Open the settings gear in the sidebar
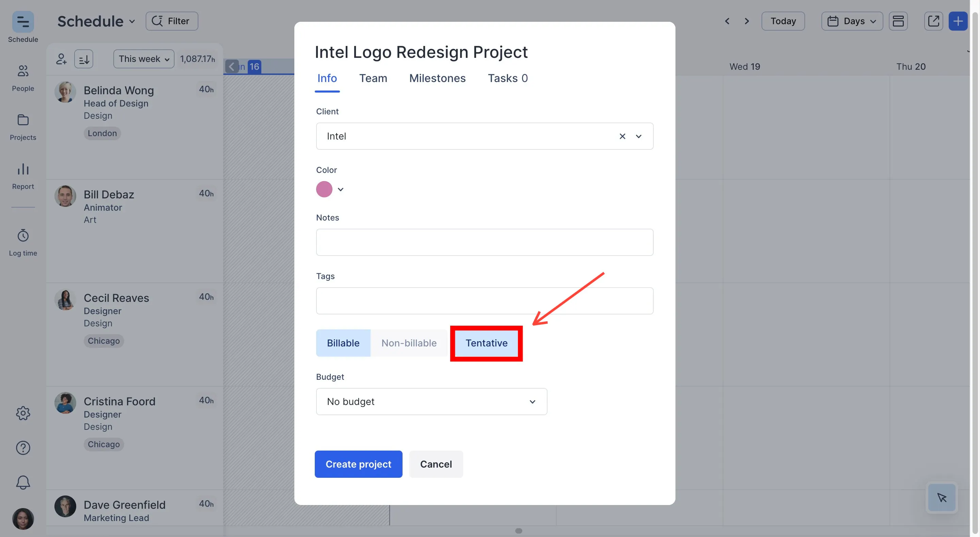The image size is (980, 537). coord(23,413)
